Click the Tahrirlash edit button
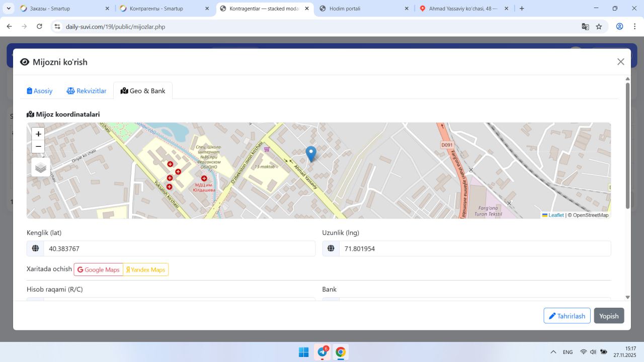Image resolution: width=644 pixels, height=362 pixels. (x=567, y=316)
